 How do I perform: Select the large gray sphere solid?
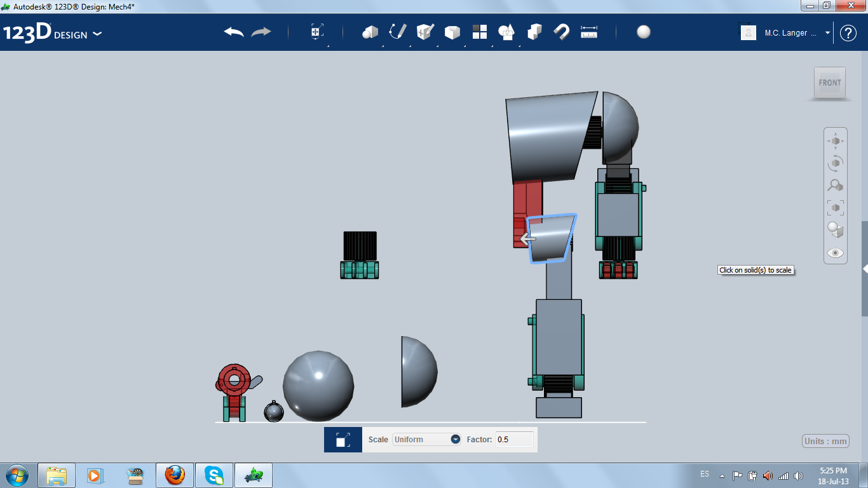point(318,386)
